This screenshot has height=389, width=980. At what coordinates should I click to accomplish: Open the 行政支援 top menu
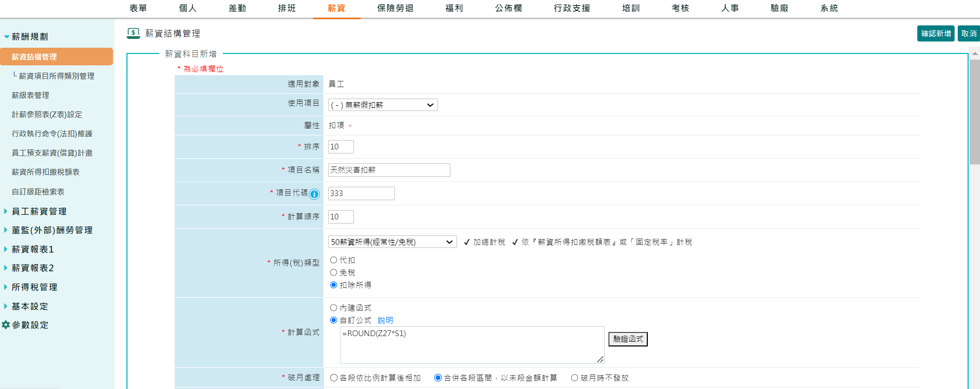(x=572, y=8)
